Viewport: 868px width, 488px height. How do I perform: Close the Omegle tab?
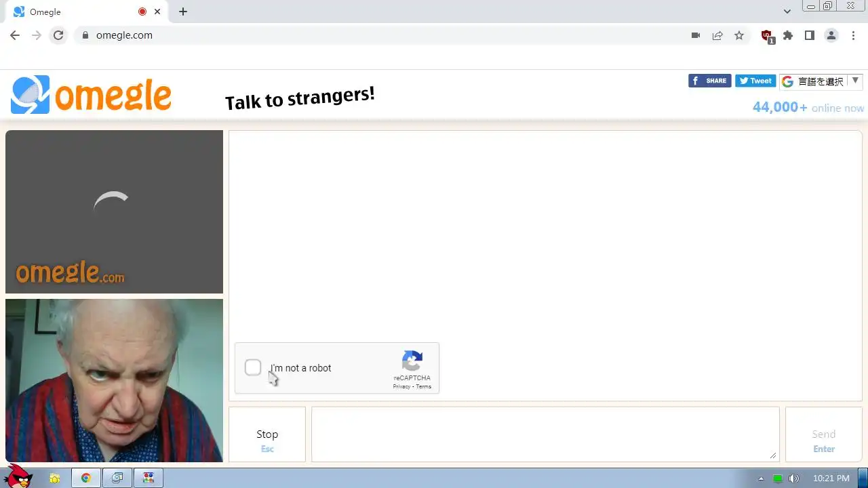coord(158,12)
